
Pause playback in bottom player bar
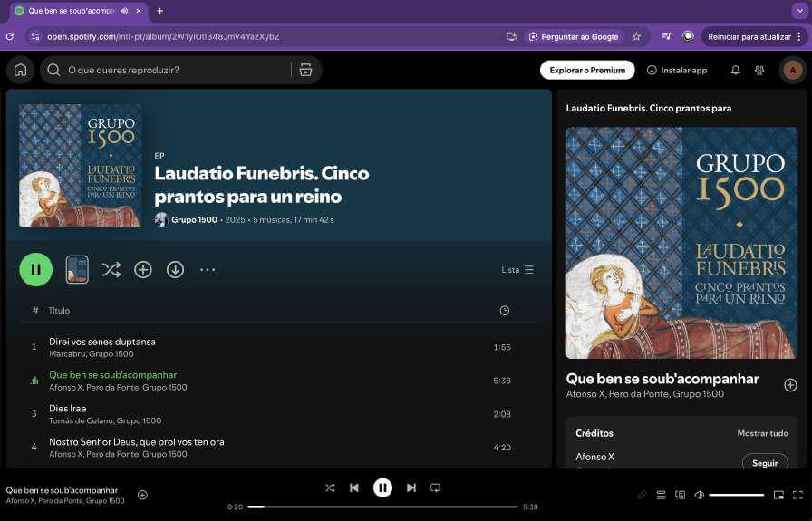[x=382, y=487]
